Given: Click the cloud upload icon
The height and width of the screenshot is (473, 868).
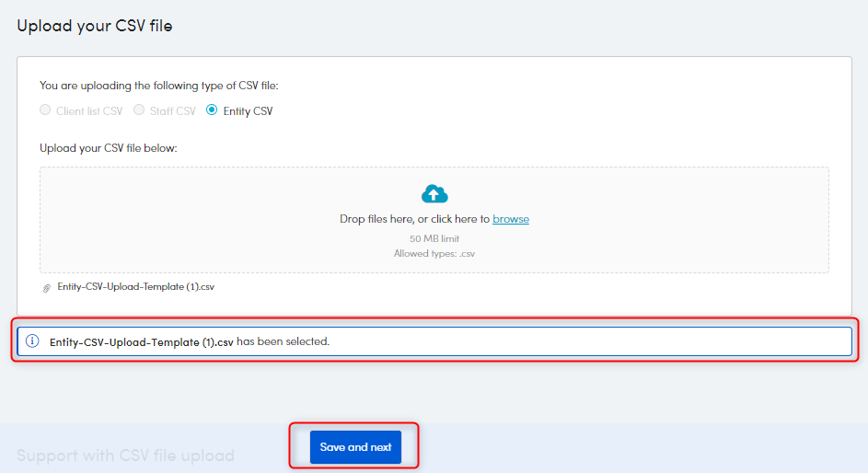Looking at the screenshot, I should (434, 193).
